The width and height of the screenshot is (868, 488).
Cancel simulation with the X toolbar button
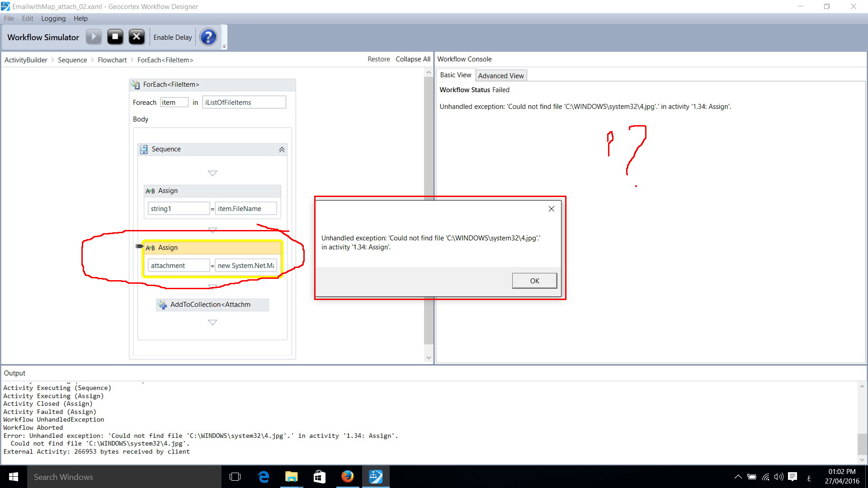click(x=137, y=37)
